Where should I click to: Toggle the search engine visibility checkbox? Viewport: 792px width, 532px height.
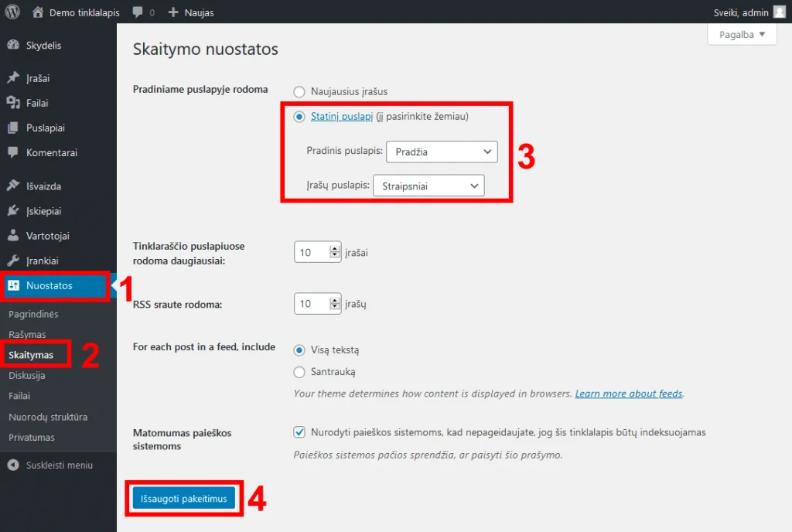(299, 432)
